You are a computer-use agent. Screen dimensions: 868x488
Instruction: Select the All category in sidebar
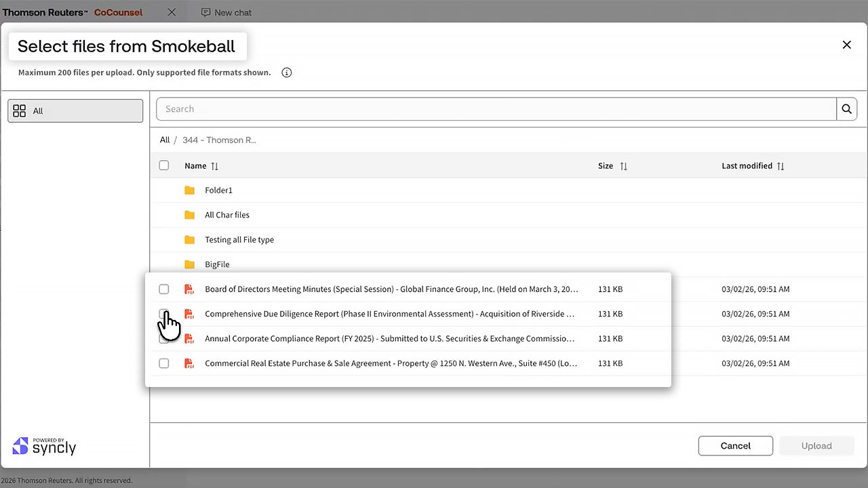click(x=75, y=111)
